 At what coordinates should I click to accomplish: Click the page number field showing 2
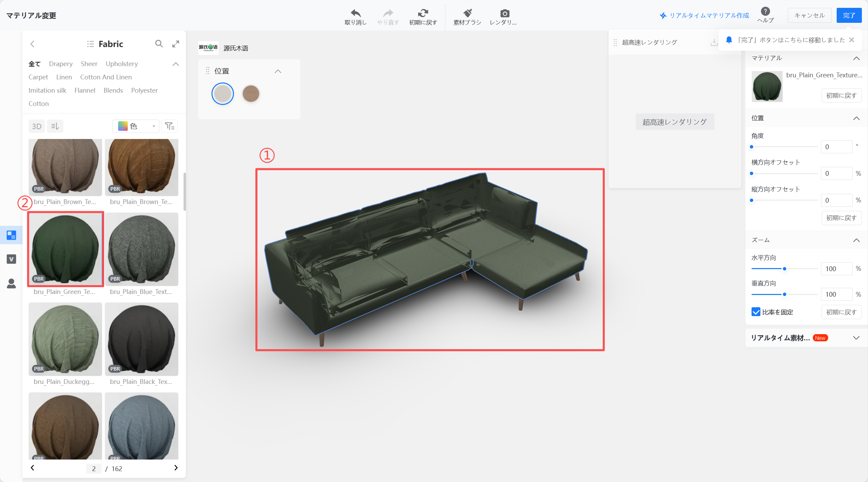pos(94,468)
